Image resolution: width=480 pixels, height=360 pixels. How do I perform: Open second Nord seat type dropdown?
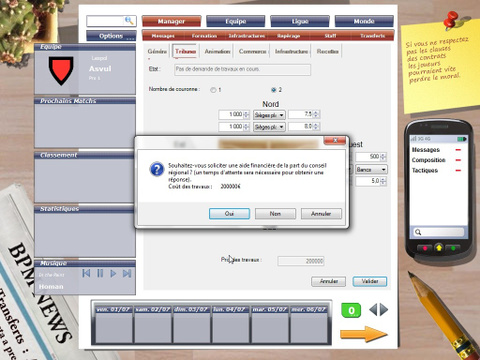click(x=269, y=127)
